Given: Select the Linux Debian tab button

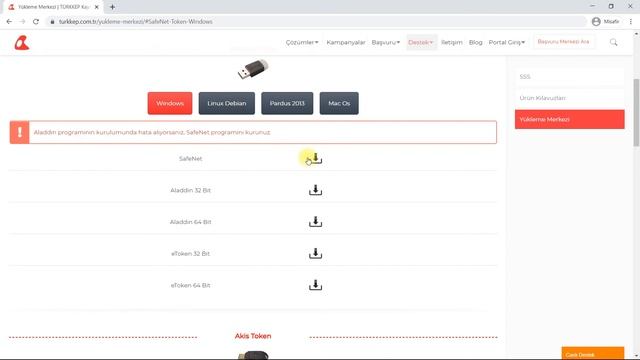Looking at the screenshot, I should click(227, 103).
